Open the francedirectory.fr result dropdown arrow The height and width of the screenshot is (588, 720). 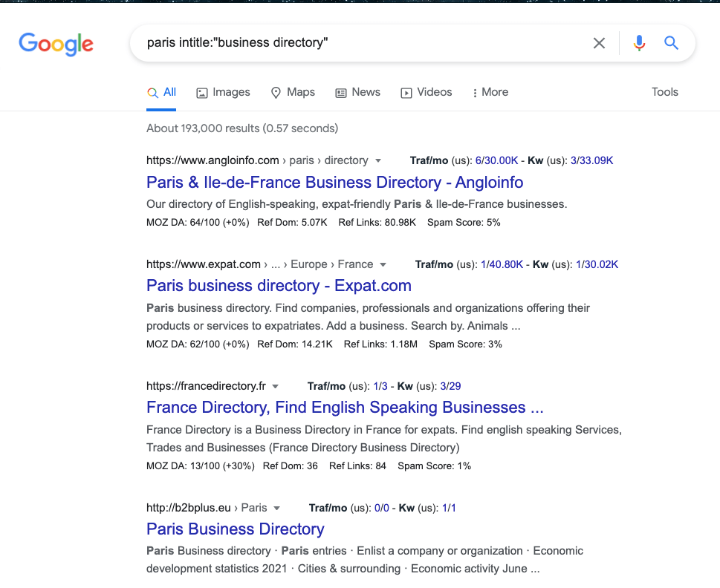click(275, 386)
